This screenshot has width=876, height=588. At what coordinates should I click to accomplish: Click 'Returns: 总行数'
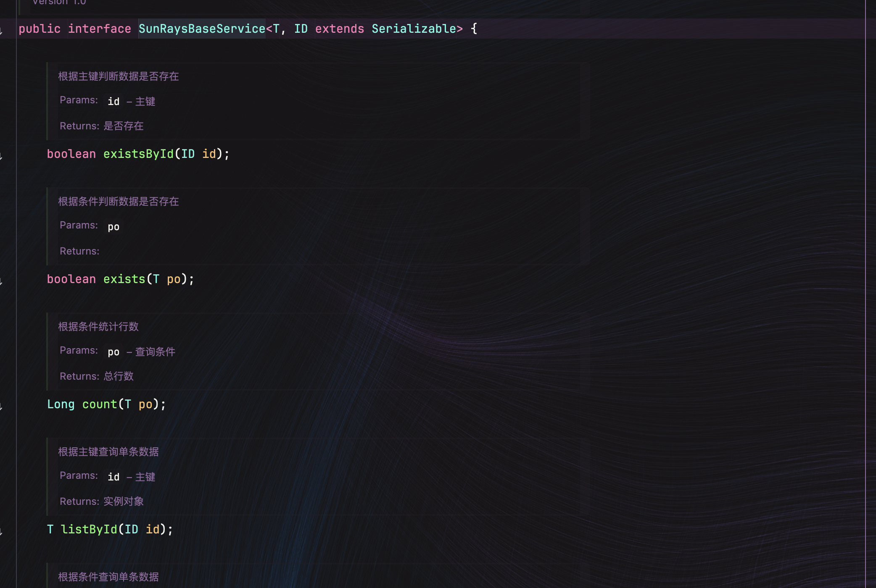[x=97, y=376]
